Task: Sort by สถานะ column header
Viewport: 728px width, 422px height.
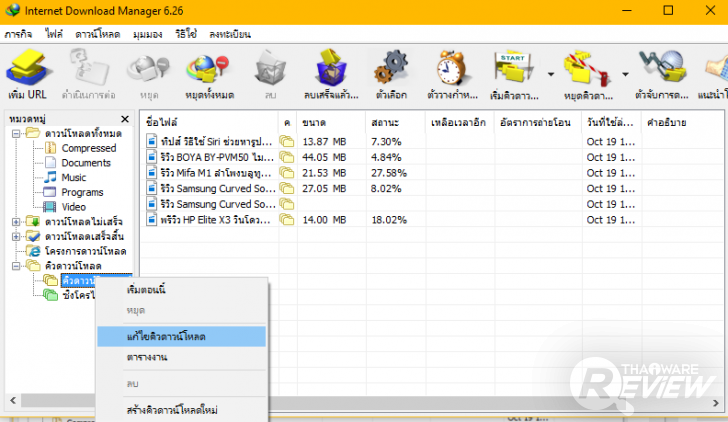Action: tap(395, 123)
